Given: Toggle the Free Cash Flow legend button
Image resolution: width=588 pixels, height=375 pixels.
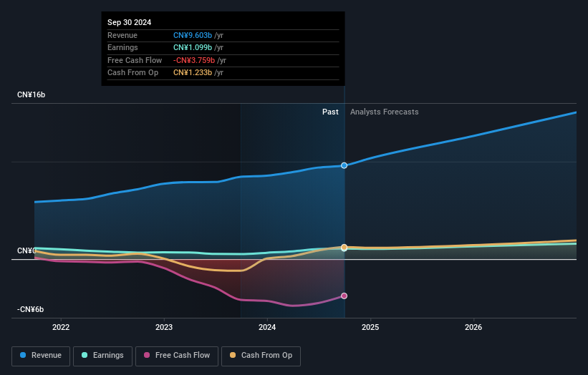Looking at the screenshot, I should click(177, 356).
